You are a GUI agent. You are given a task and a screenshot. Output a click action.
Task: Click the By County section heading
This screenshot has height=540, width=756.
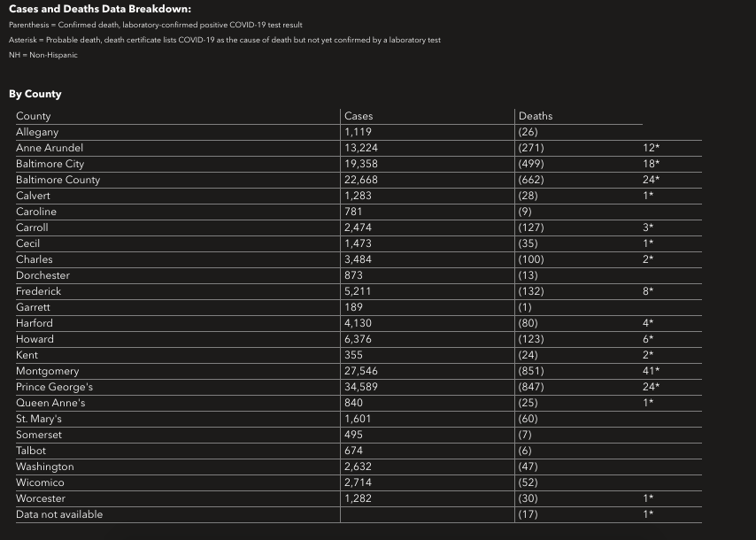click(x=35, y=94)
